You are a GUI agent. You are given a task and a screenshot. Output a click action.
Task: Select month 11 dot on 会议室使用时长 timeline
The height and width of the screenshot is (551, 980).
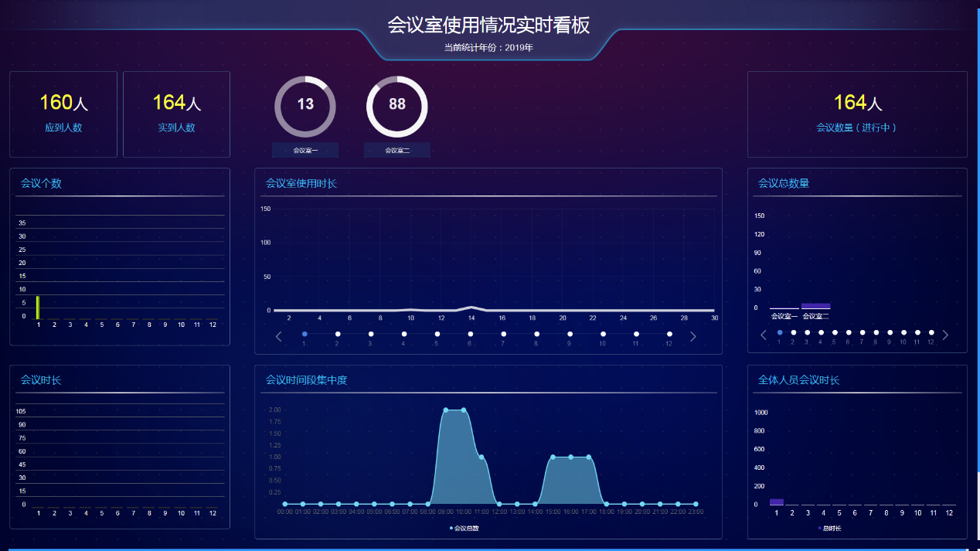[636, 334]
